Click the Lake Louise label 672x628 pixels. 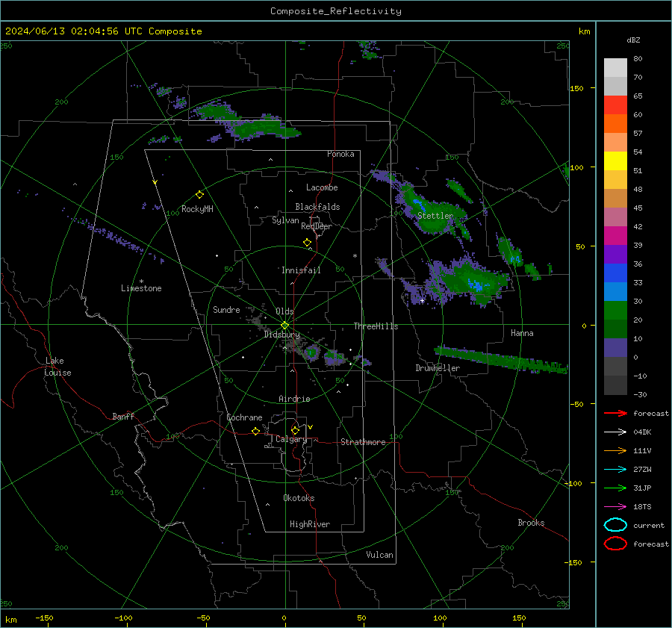coord(57,367)
